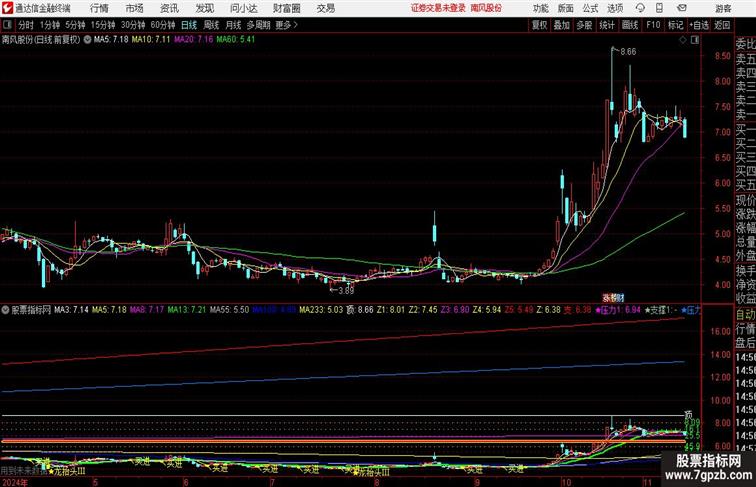Screen dimensions: 756x487
Task: Switch to 15分钟 chart period
Action: [x=103, y=25]
